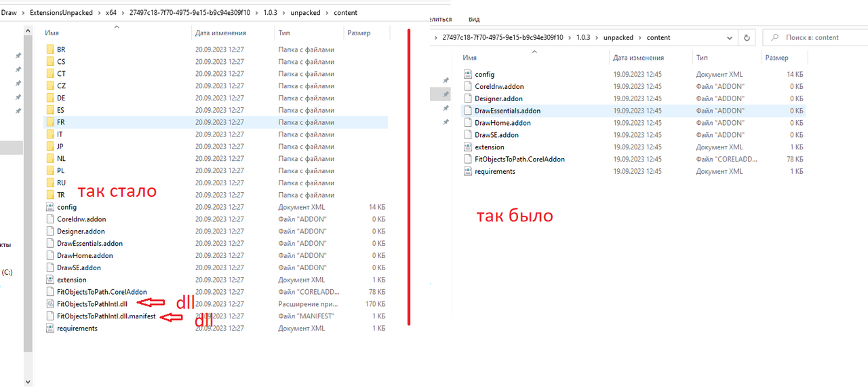Screen dimensions: 868x389
Task: Click extension XML icon in right window
Action: [x=468, y=147]
